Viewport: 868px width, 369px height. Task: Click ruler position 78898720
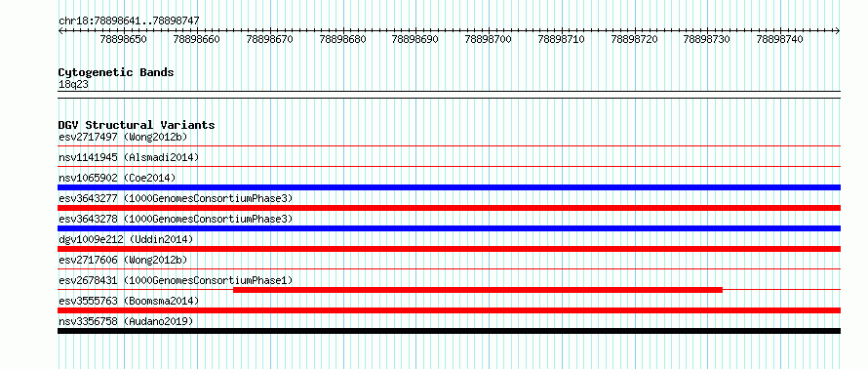click(634, 39)
